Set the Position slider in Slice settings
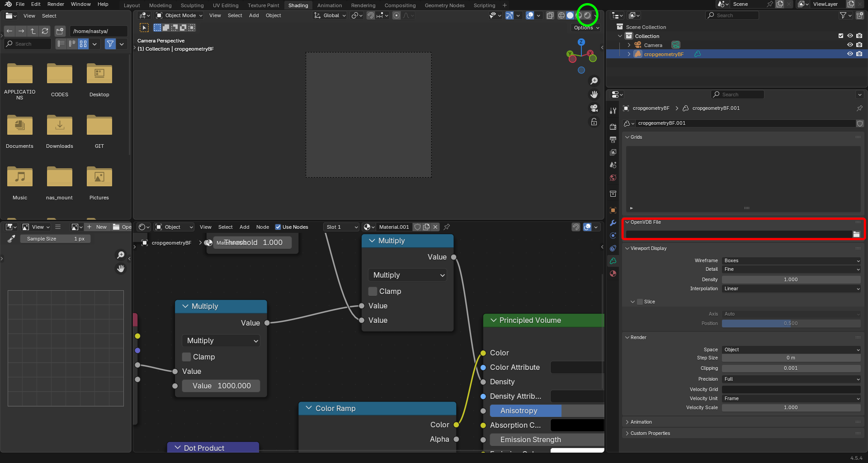The image size is (868, 463). coord(791,323)
